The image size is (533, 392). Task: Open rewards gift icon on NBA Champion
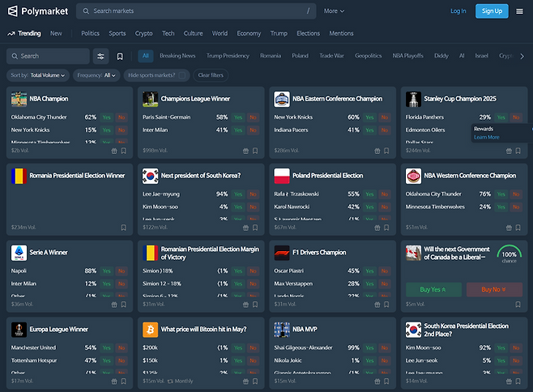(x=114, y=151)
